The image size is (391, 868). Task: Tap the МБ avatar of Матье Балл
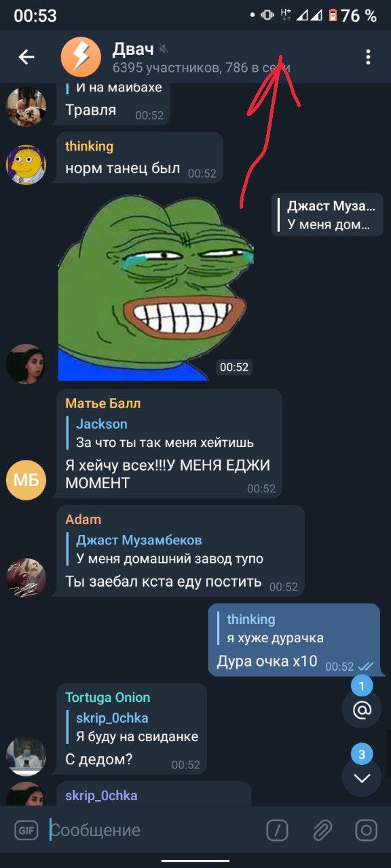26,480
